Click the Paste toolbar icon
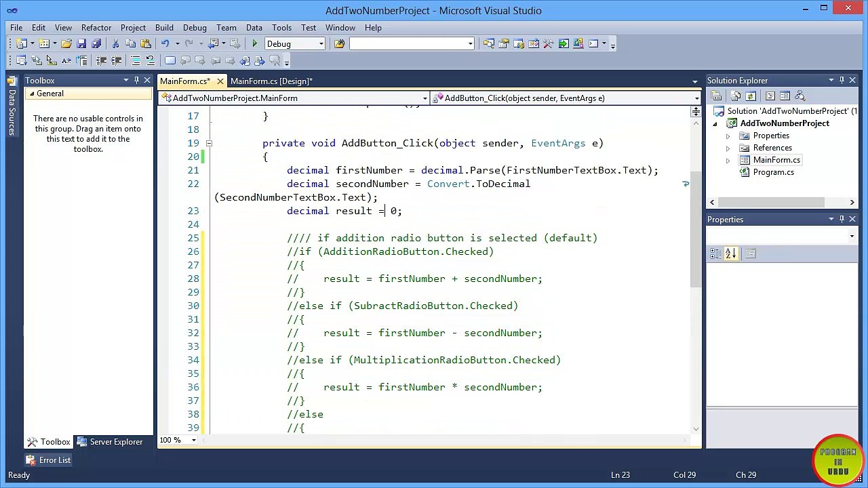 point(145,43)
